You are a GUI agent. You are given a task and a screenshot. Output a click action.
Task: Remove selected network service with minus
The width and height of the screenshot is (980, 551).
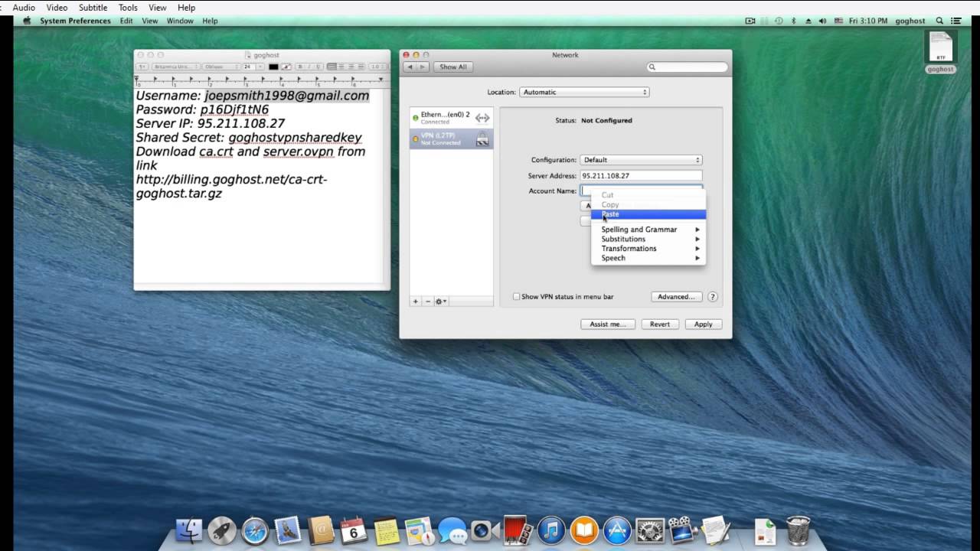pos(428,302)
